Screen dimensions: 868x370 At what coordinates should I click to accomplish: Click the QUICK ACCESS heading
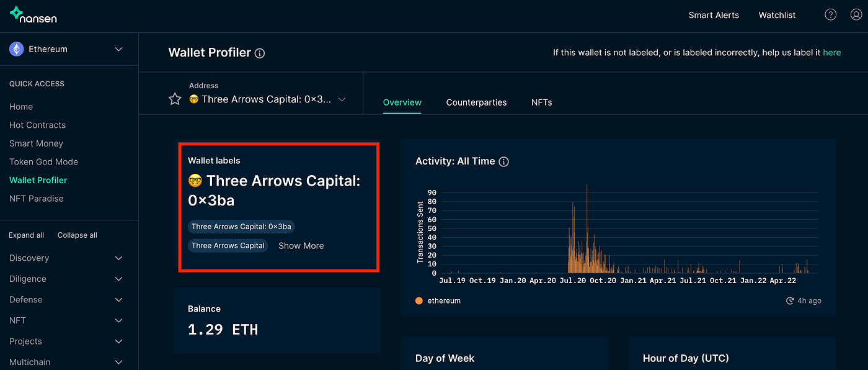(37, 84)
